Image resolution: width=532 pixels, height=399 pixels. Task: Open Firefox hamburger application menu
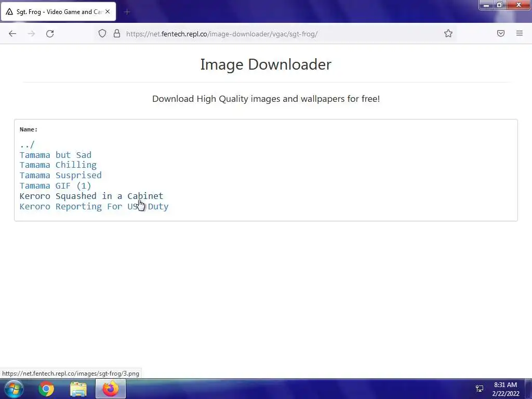520,33
